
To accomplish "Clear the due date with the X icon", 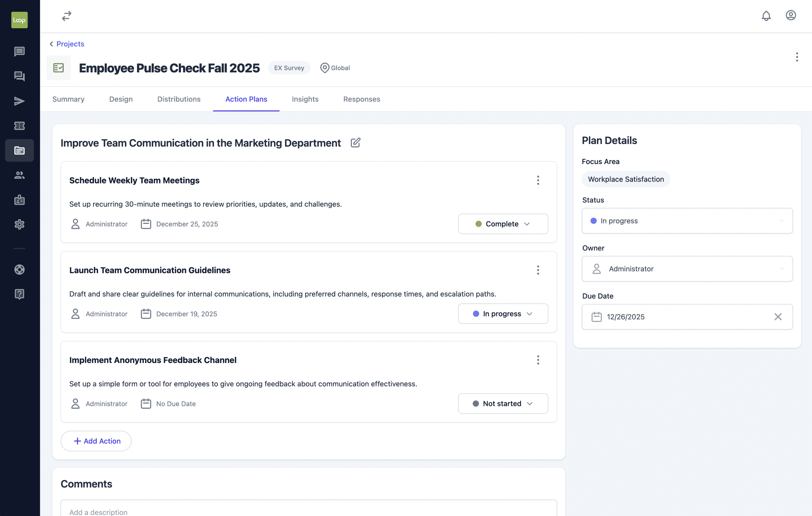I will point(778,317).
